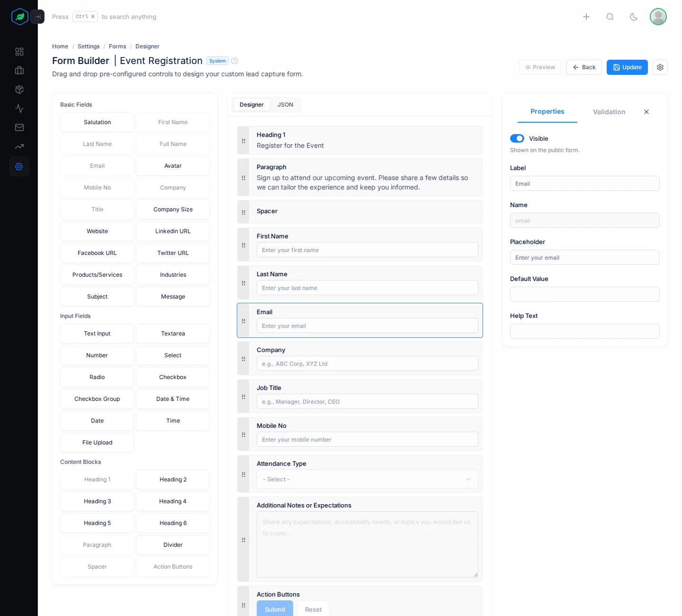
Task: Toggle the Visible switch off
Action: 517,138
